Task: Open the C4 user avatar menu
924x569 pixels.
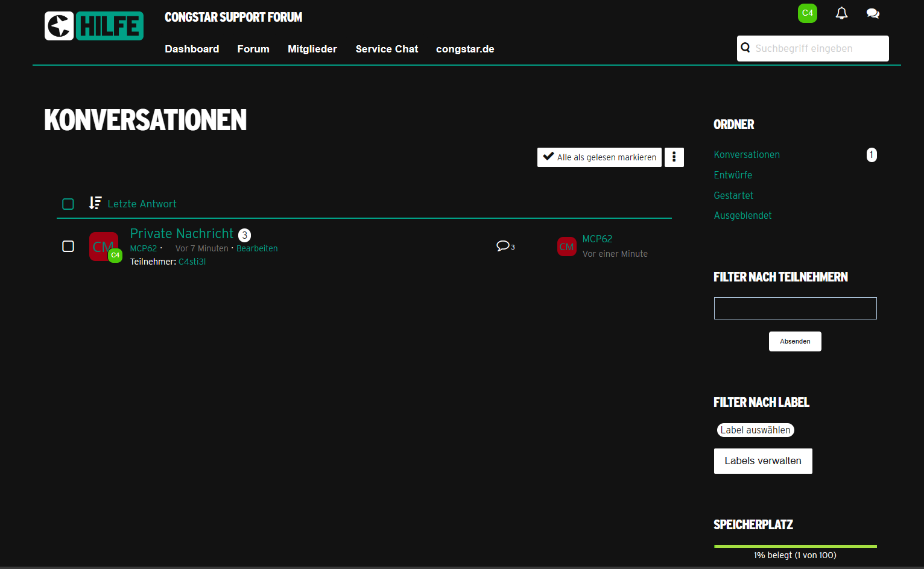Action: (807, 13)
